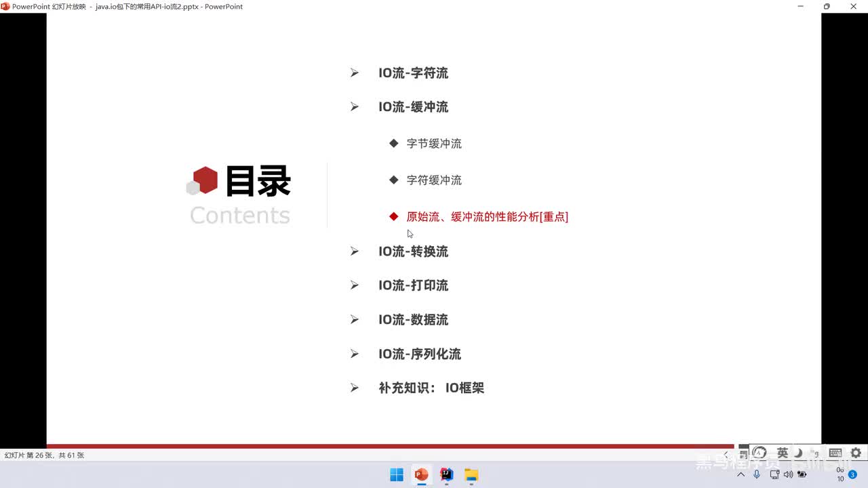Click the black diamond bullet before 字符缓冲流
Screen dimensions: 868x488
pos(393,180)
